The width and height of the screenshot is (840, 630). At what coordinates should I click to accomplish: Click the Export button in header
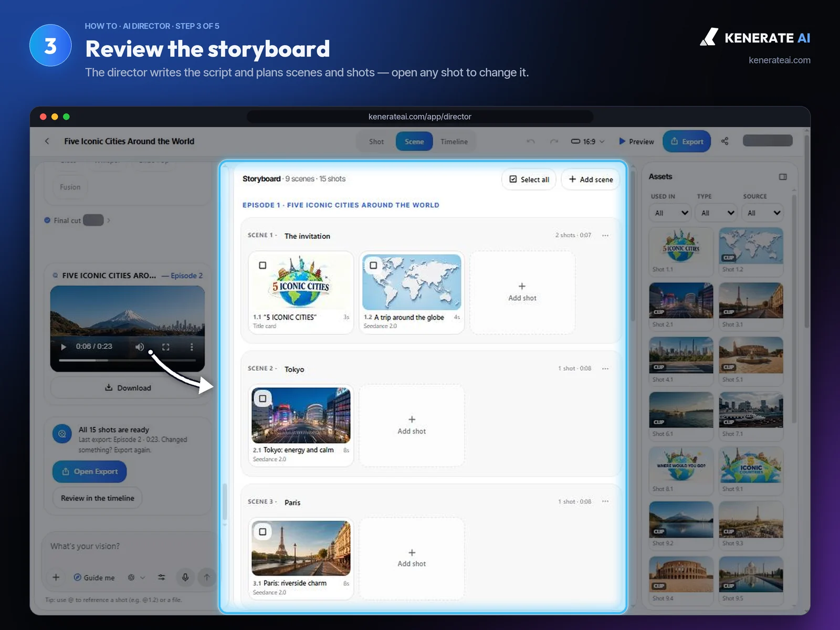(687, 141)
